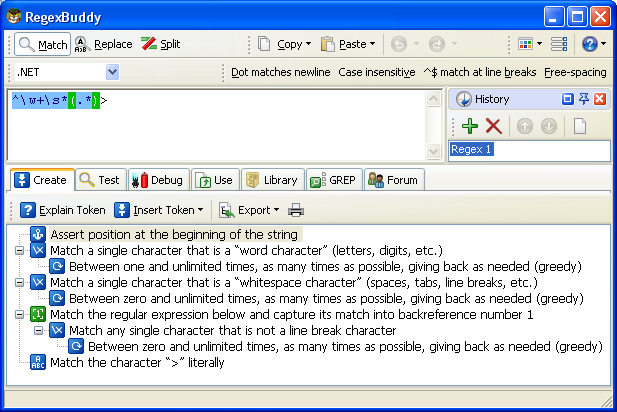Select Regex 1 history entry

(471, 149)
